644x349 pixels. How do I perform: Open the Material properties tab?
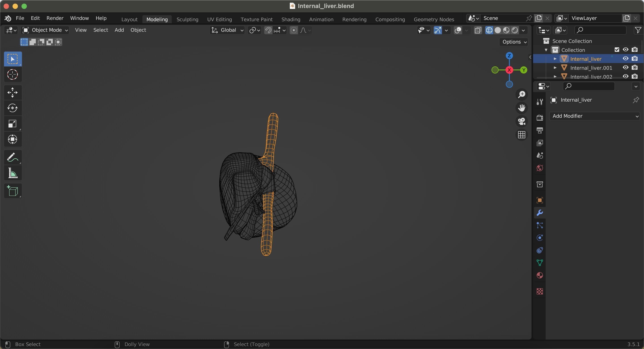[540, 275]
